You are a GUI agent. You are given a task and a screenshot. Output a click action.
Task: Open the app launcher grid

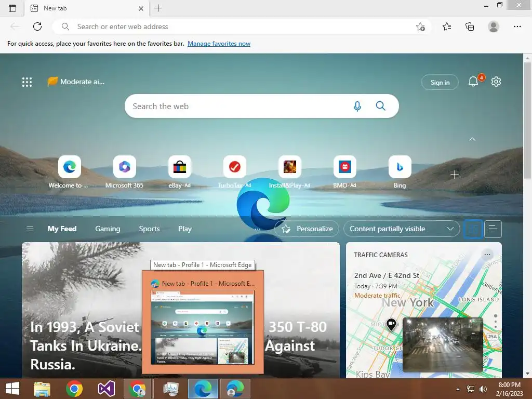click(x=27, y=82)
